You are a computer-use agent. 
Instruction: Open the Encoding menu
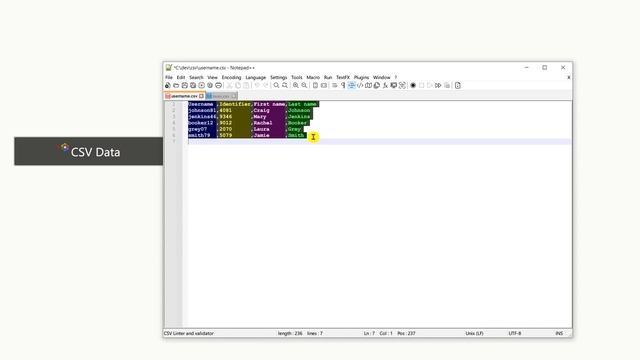pyautogui.click(x=231, y=77)
